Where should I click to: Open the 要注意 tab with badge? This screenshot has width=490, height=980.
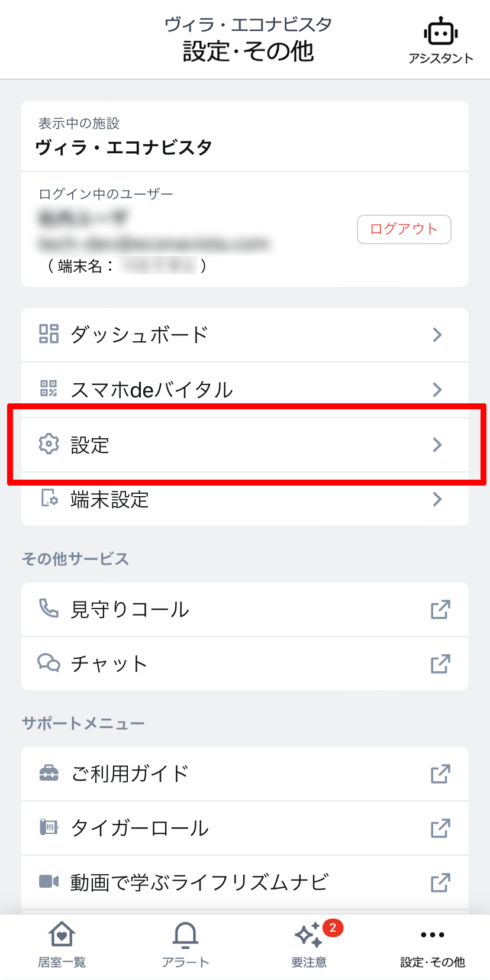309,945
